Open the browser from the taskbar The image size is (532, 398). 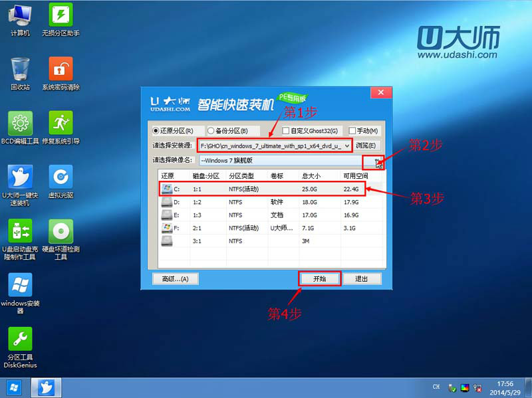(45, 387)
